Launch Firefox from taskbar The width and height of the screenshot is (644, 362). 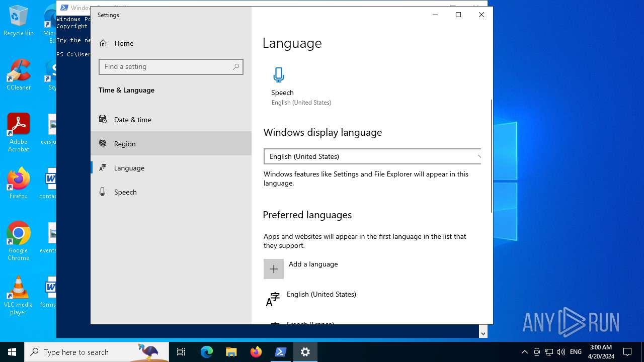(256, 352)
